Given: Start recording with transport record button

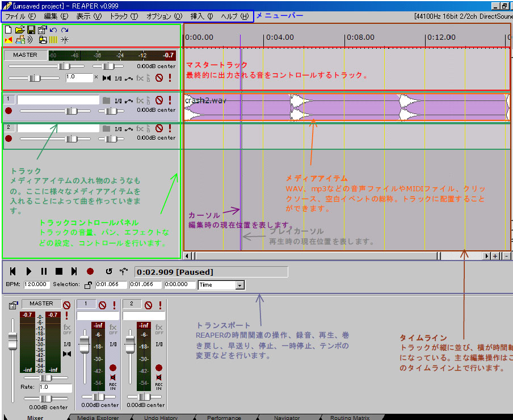Looking at the screenshot, I should [90, 271].
